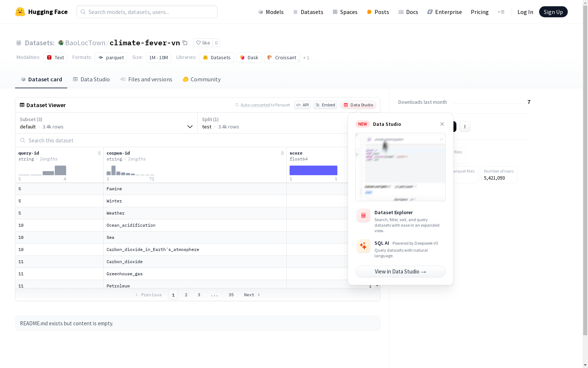The height and width of the screenshot is (368, 588).
Task: Click the number of rows value 5,421,093
Action: [494, 178]
